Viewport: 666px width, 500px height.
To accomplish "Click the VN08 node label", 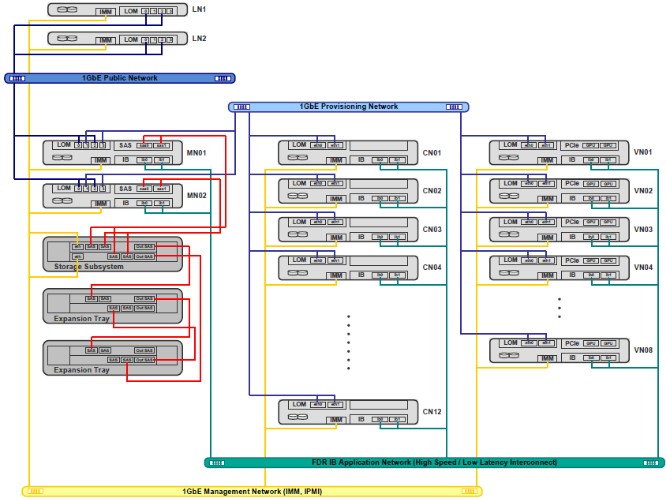I will (x=643, y=350).
